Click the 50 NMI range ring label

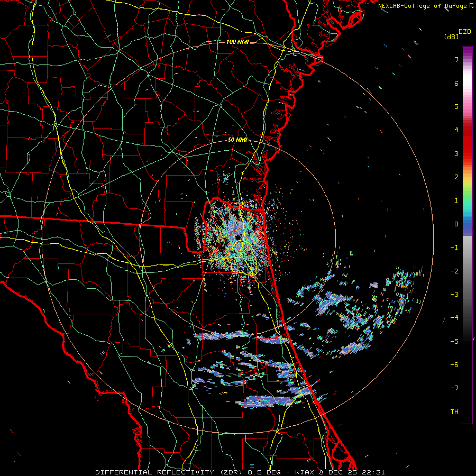(x=237, y=140)
